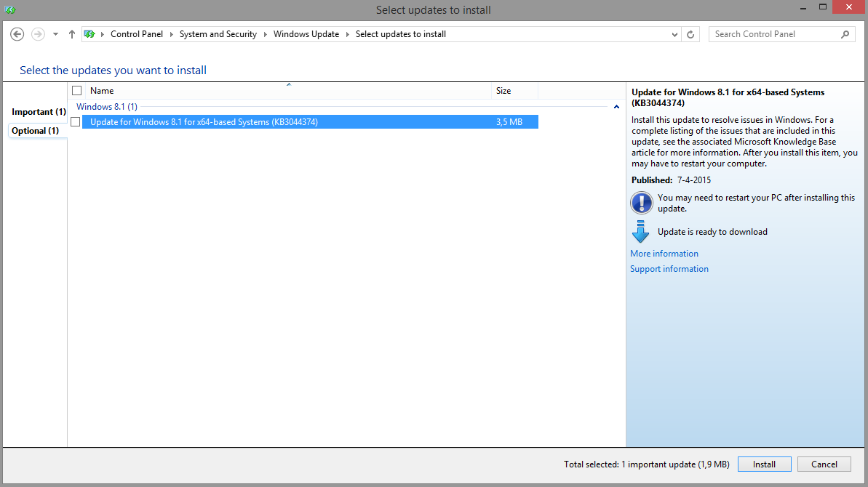Click the blue exclamation restart notice icon
The height and width of the screenshot is (487, 868).
(x=641, y=203)
